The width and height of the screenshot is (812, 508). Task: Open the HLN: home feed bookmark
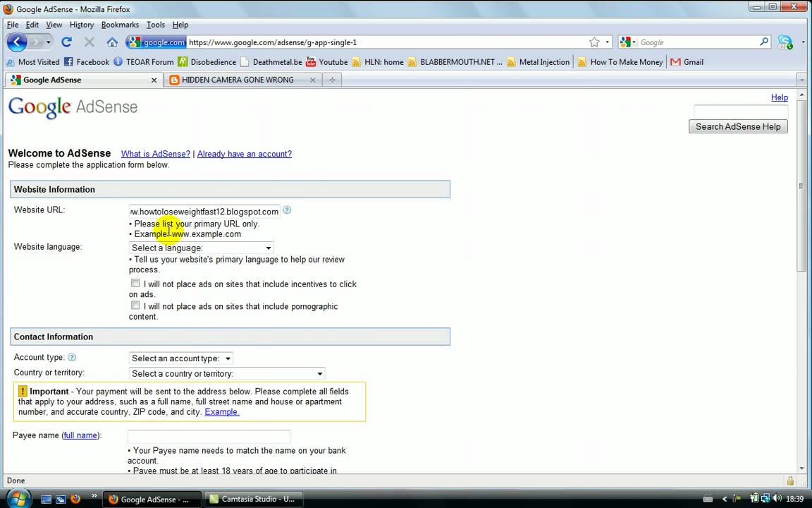pos(378,61)
